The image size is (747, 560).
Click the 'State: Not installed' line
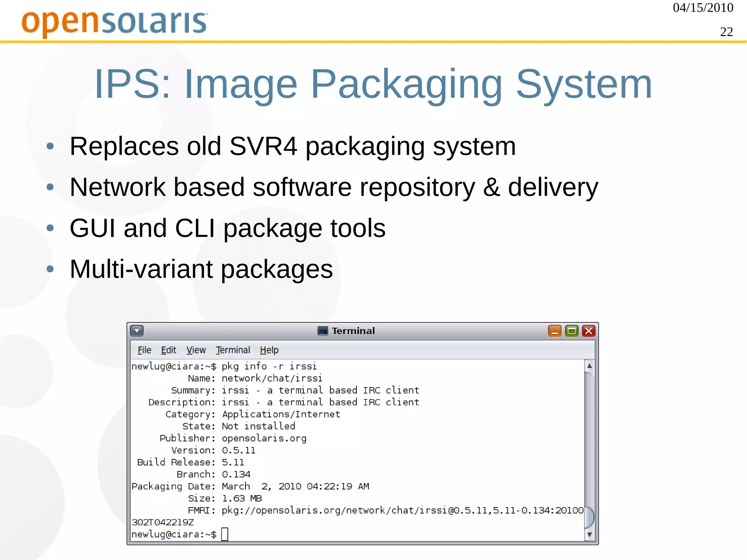pos(239,426)
